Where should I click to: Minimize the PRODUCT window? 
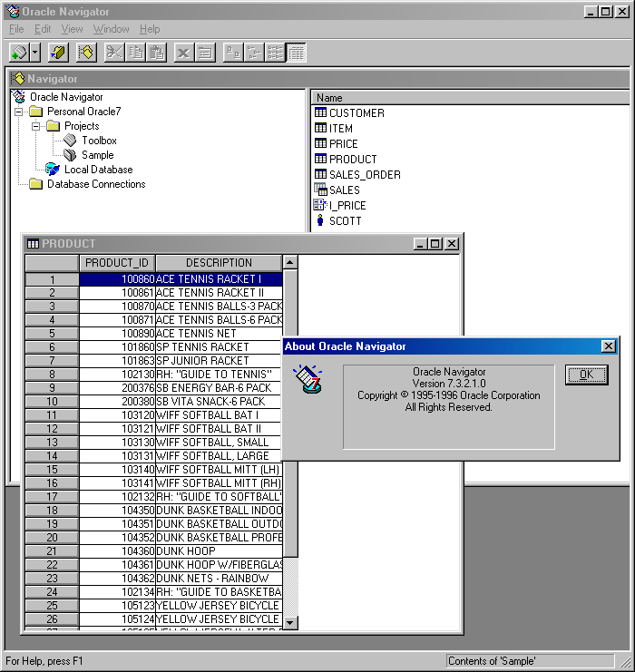click(x=421, y=244)
